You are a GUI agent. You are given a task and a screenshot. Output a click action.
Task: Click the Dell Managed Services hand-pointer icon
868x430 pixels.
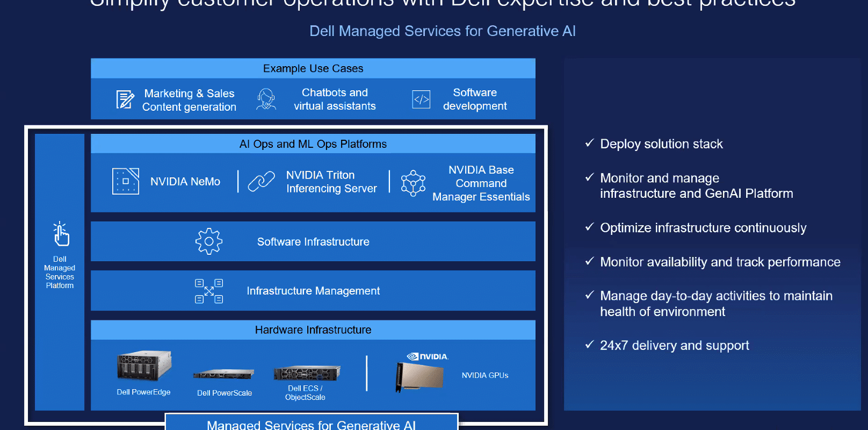tap(61, 234)
